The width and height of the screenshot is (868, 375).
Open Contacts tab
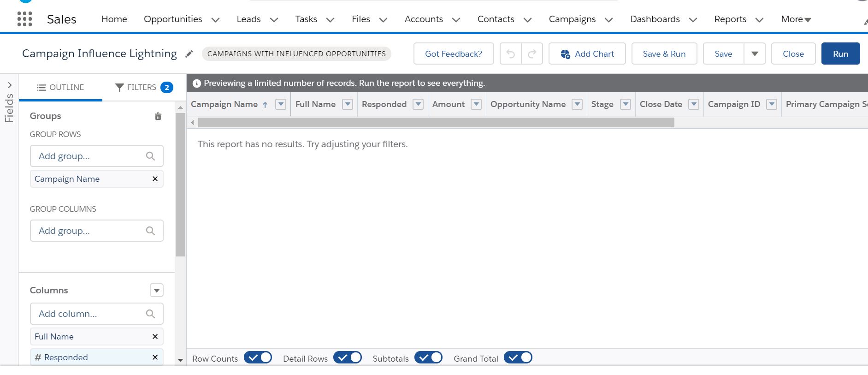click(496, 19)
